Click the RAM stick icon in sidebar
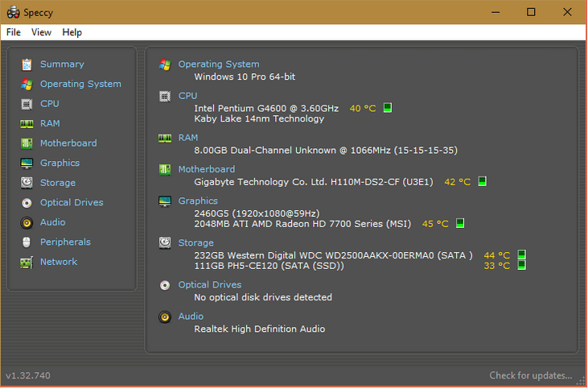This screenshot has height=389, width=588. [x=27, y=124]
